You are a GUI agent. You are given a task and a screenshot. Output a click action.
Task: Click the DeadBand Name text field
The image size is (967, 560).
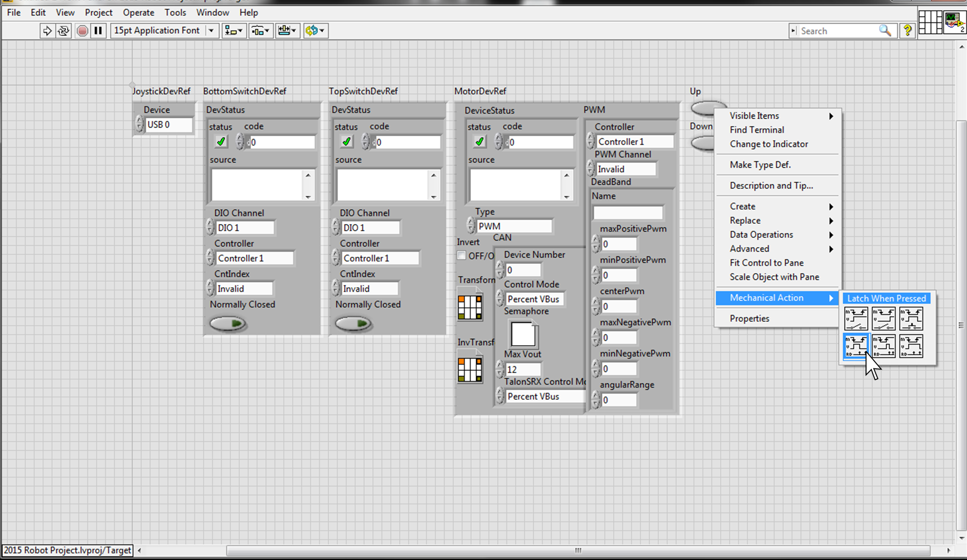(628, 212)
